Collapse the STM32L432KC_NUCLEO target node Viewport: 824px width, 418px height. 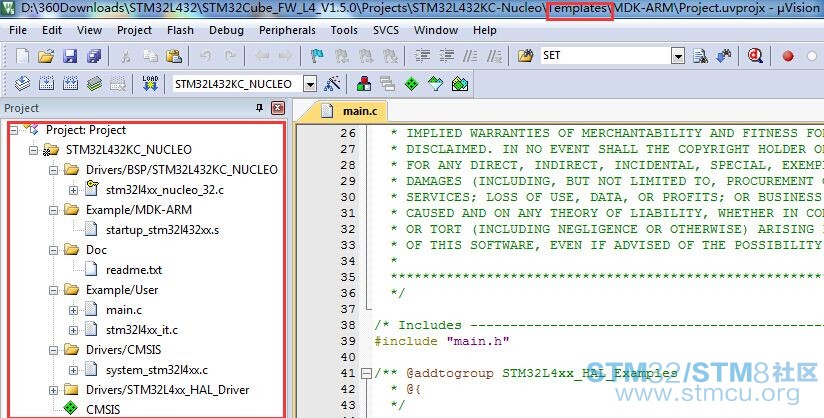(x=33, y=150)
